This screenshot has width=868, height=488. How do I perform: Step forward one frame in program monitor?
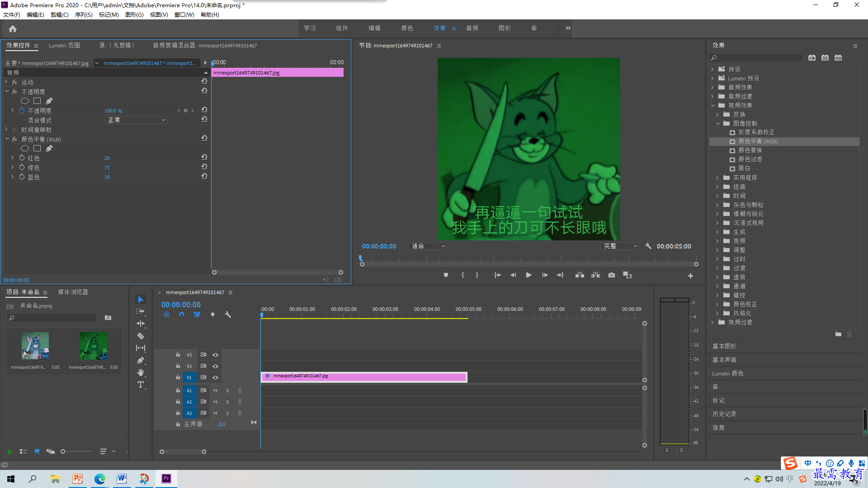[545, 275]
